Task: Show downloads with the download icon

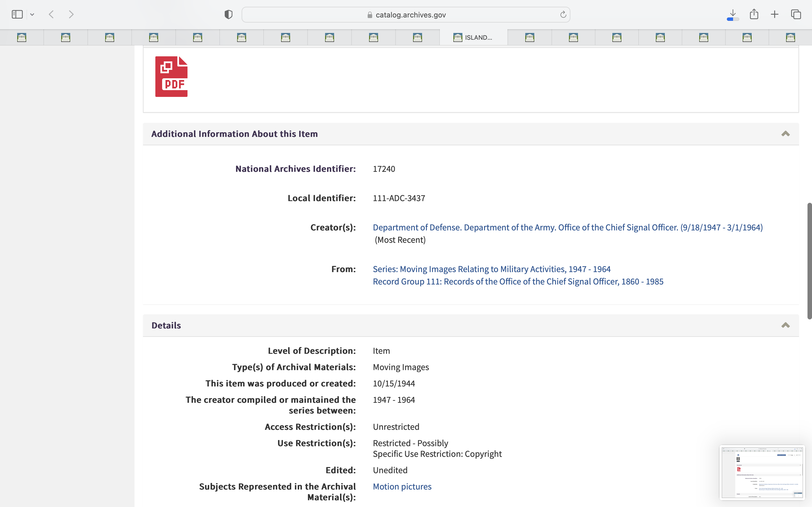Action: coord(733,14)
